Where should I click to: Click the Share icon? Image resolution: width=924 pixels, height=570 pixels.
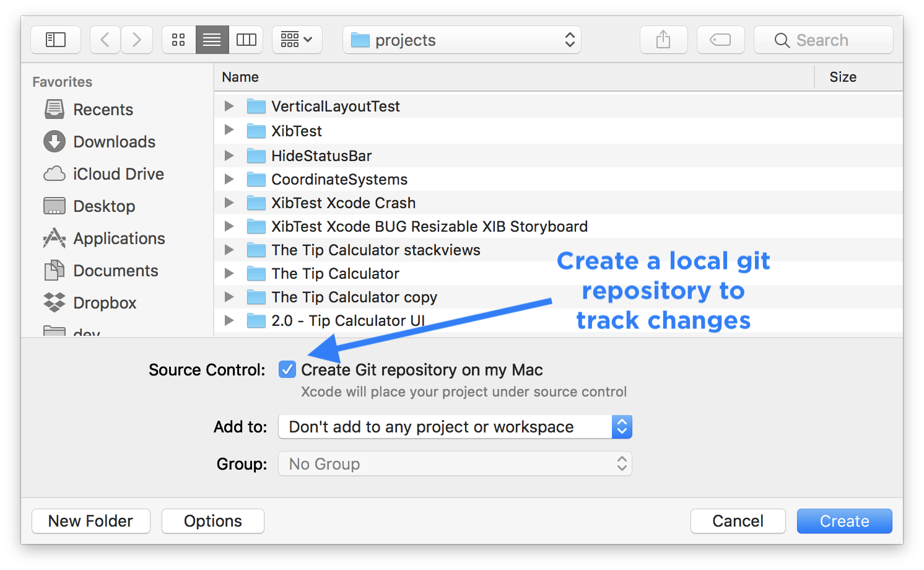pos(663,39)
